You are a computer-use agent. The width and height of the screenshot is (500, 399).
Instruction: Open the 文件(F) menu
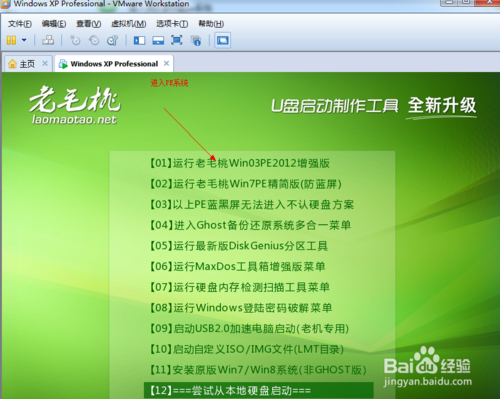20,24
